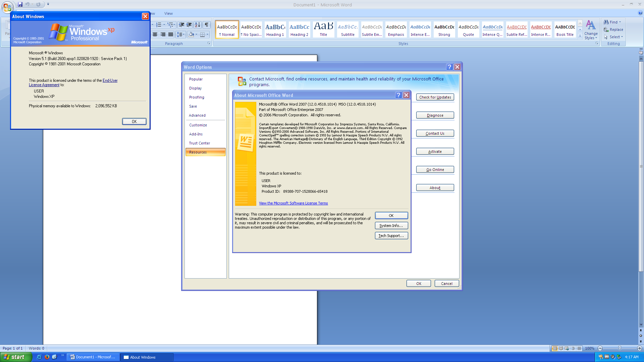Click the Check for Updates button
The width and height of the screenshot is (644, 362).
pyautogui.click(x=435, y=97)
